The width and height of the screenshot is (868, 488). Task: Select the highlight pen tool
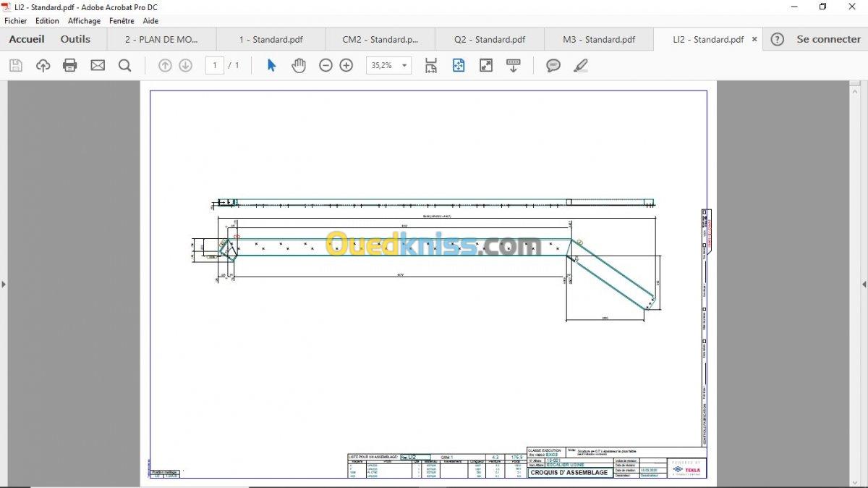pos(580,66)
